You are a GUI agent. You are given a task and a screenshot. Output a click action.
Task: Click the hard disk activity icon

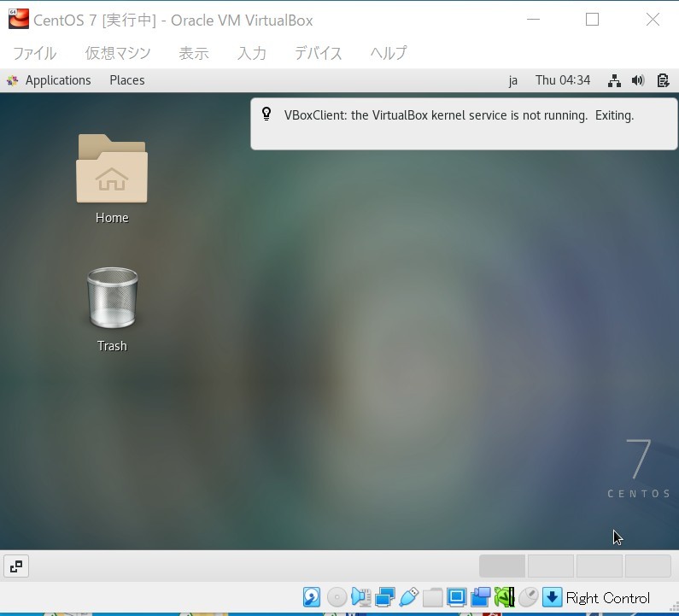click(x=312, y=597)
